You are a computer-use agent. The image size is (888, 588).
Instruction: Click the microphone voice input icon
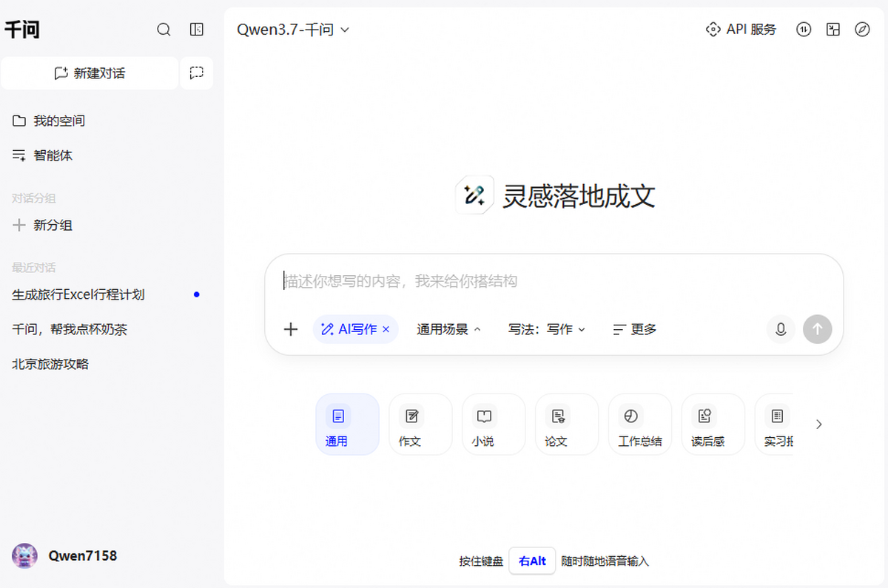click(781, 329)
